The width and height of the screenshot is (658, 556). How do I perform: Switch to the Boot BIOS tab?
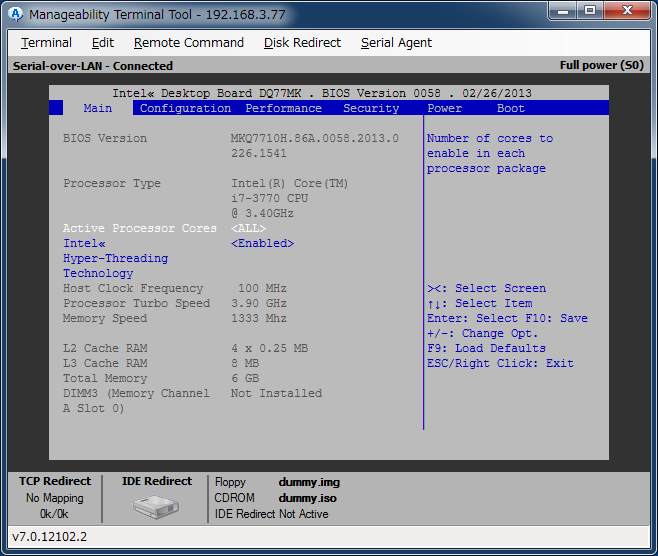click(x=510, y=108)
